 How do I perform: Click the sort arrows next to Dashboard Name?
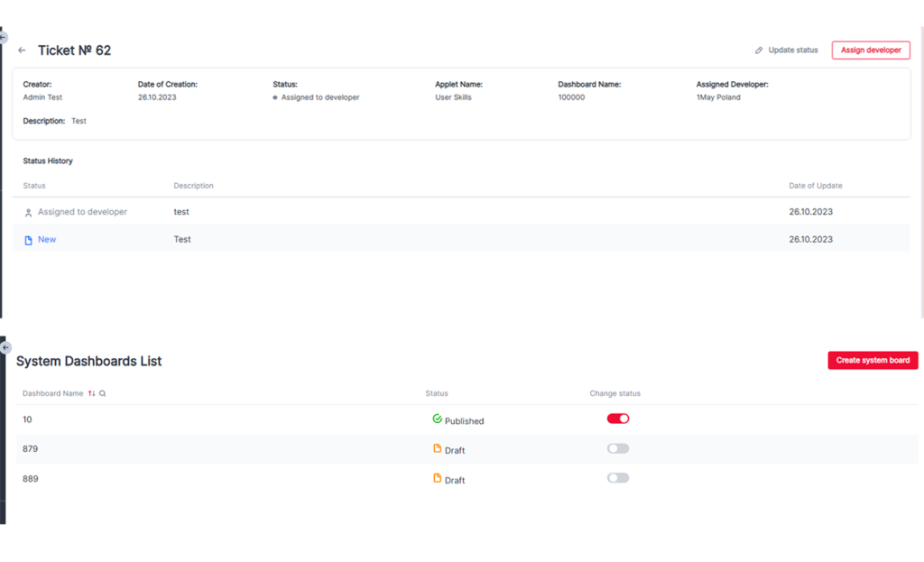coord(91,393)
